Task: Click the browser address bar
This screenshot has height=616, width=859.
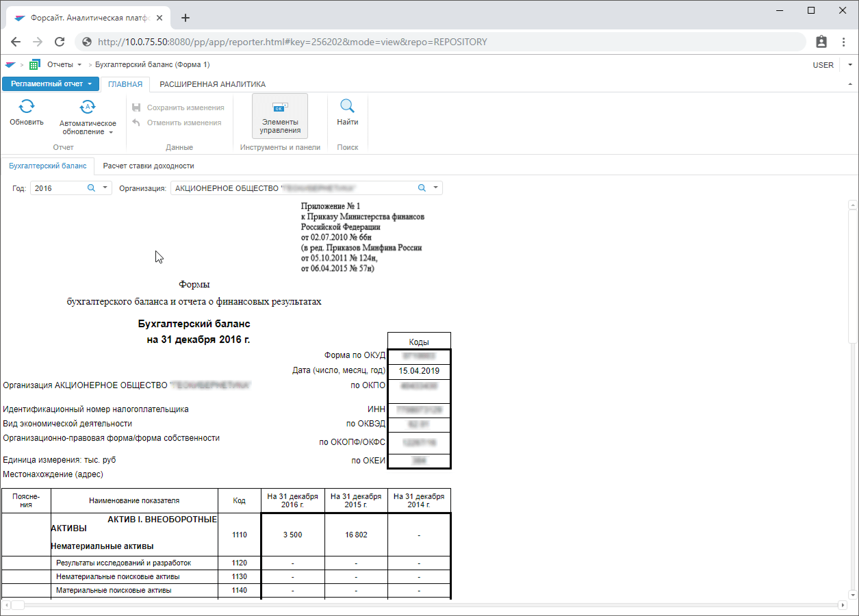Action: click(438, 42)
